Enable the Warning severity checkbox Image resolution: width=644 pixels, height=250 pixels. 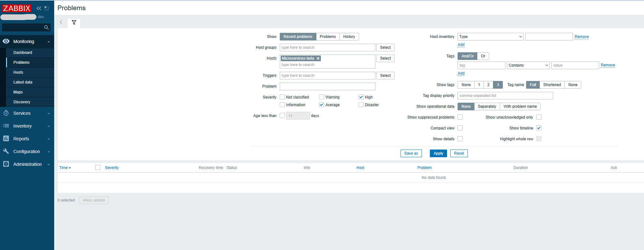point(322,97)
